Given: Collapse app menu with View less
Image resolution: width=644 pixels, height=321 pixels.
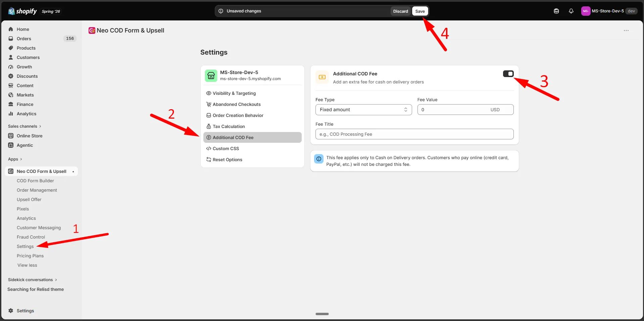Looking at the screenshot, I should (27, 265).
